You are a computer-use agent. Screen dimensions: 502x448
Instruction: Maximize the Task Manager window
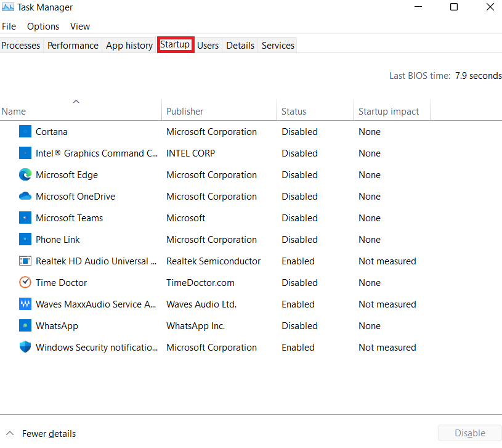pos(454,7)
